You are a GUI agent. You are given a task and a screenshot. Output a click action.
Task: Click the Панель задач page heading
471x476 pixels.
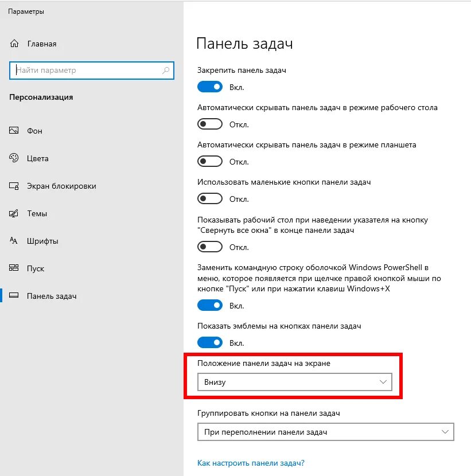pyautogui.click(x=245, y=44)
